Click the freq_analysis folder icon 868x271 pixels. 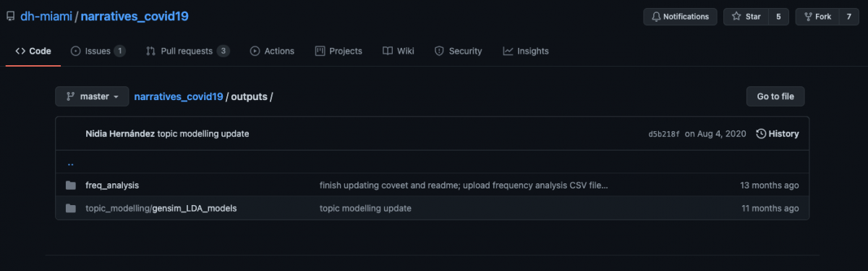click(x=71, y=185)
